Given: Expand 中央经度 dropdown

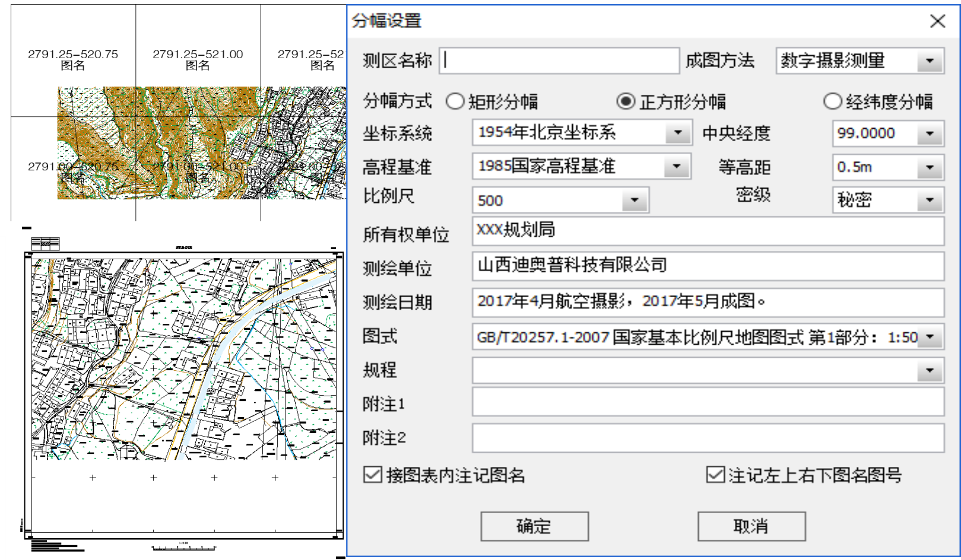Looking at the screenshot, I should pos(930,133).
